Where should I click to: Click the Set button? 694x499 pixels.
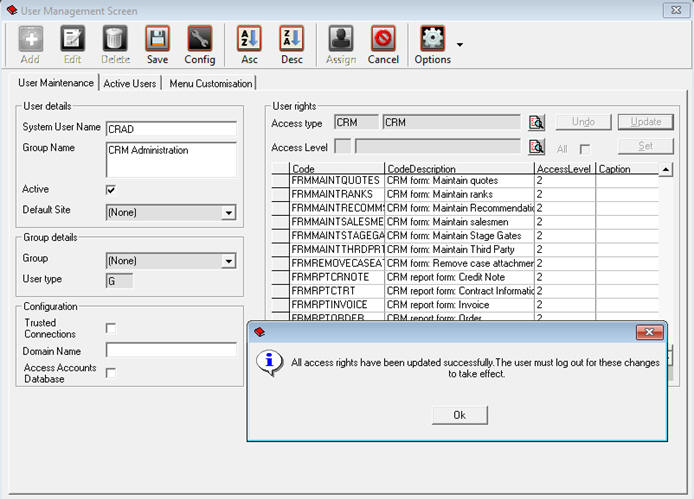point(646,146)
